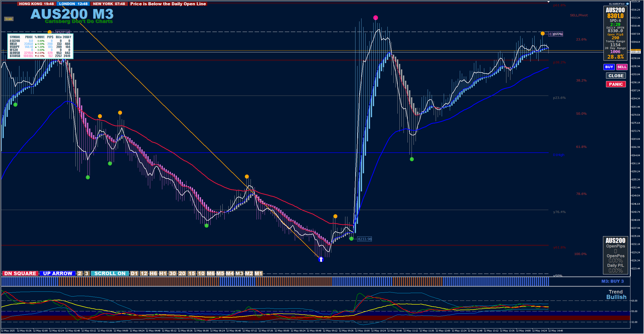This screenshot has height=334, width=644.
Task: Click the blue BUY button
Action: pos(609,67)
